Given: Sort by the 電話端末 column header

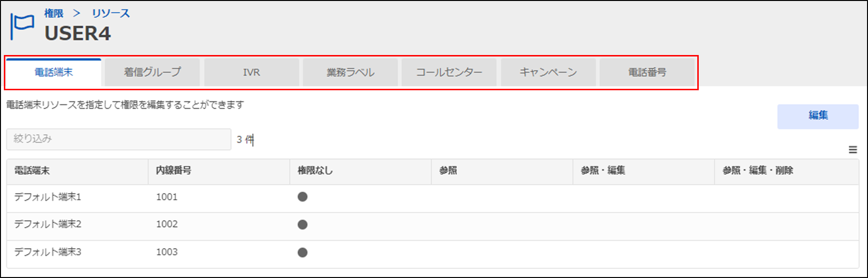Looking at the screenshot, I should (x=32, y=170).
